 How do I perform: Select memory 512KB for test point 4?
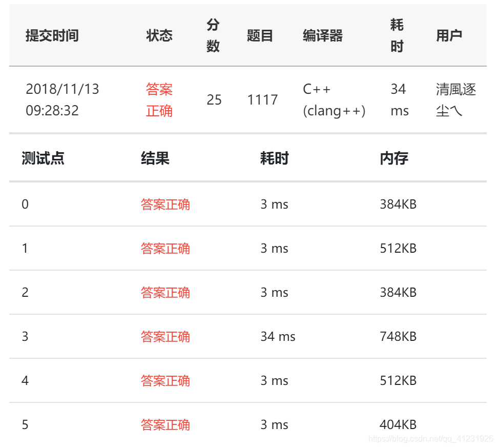click(398, 381)
